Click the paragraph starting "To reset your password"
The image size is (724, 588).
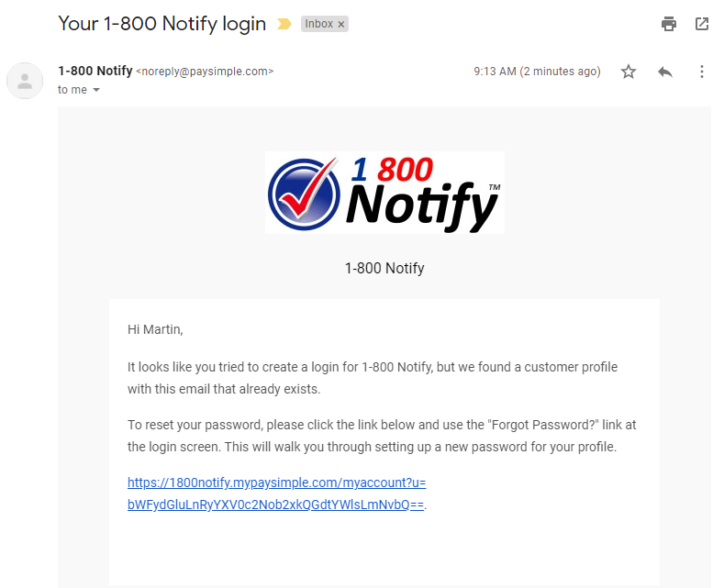[381, 436]
